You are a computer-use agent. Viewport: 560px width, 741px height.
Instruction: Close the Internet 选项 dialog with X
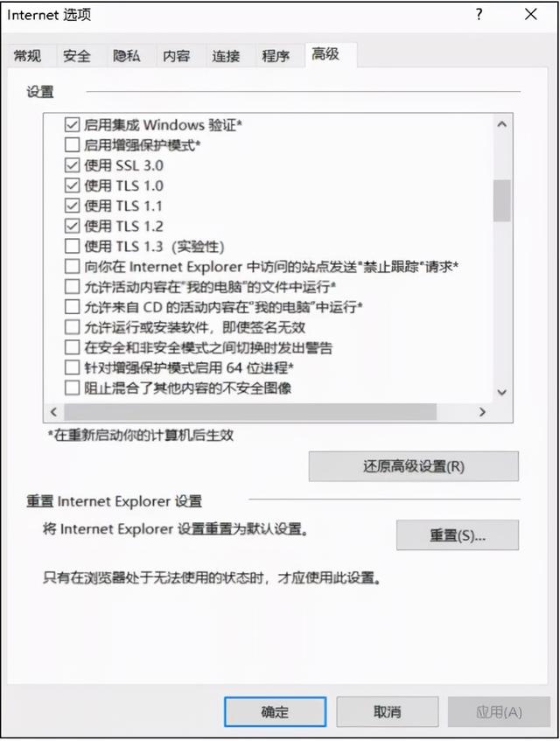coord(531,14)
